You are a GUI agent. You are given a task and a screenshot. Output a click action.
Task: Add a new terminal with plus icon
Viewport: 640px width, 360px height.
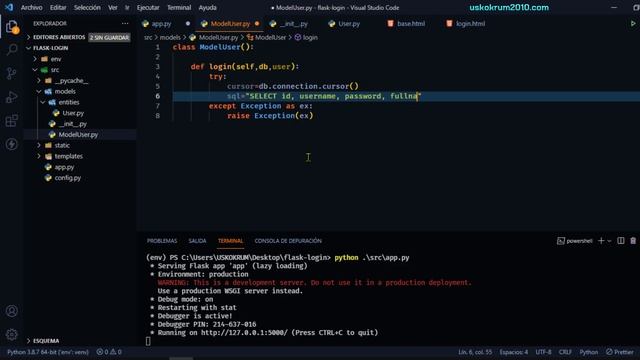pyautogui.click(x=601, y=241)
